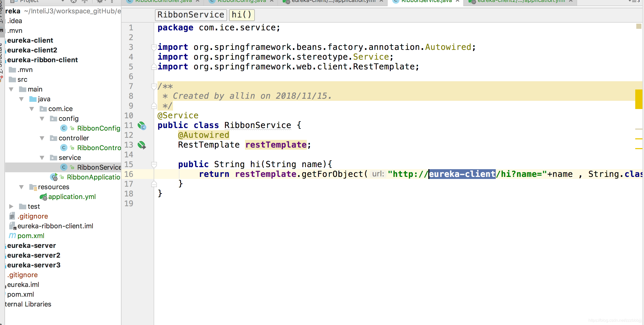Open RibbonApplication in the project tree
The width and height of the screenshot is (644, 325).
[x=93, y=177]
